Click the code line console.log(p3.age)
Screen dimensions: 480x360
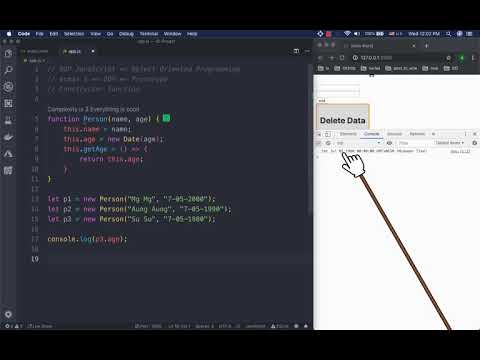(87, 239)
